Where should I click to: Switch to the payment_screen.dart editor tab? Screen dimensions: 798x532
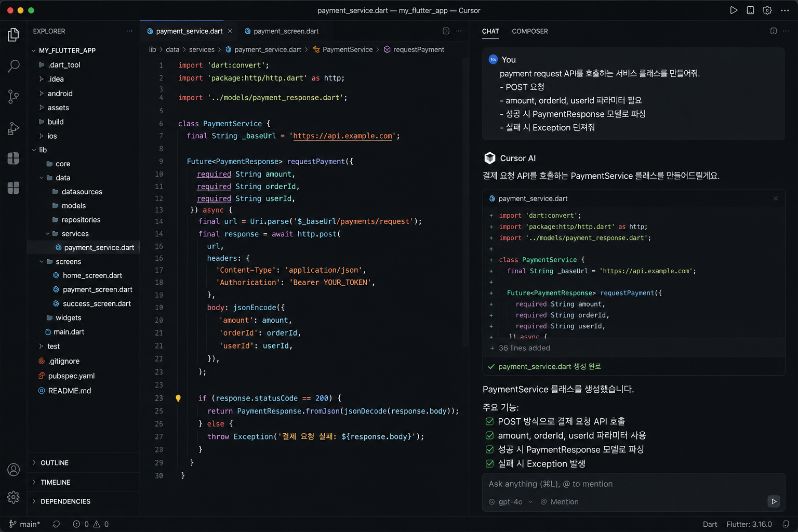coord(281,31)
